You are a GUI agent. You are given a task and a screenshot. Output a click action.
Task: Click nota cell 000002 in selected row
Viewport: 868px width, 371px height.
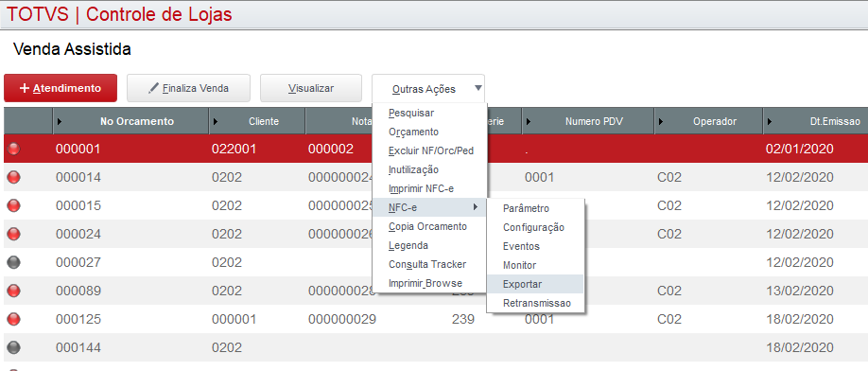[331, 149]
